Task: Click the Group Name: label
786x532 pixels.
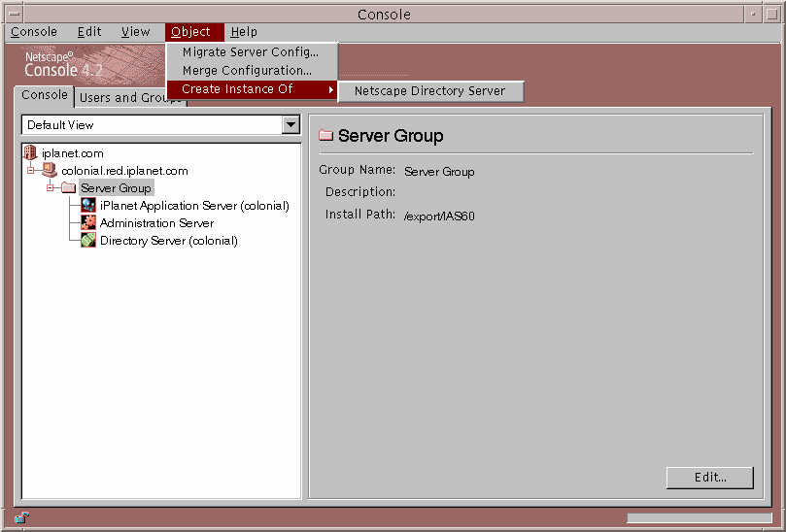Action: pos(357,170)
